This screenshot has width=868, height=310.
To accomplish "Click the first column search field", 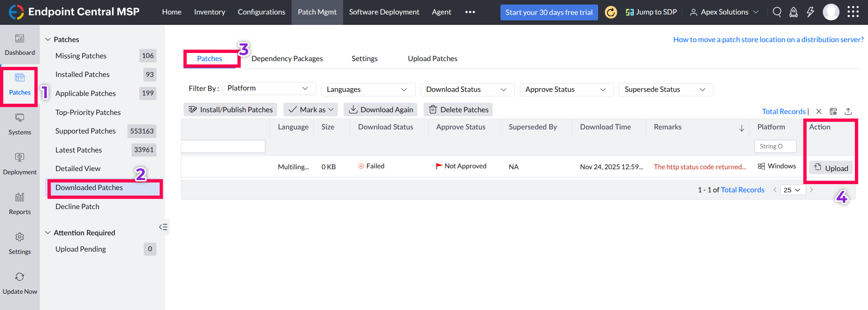I will pos(223,146).
